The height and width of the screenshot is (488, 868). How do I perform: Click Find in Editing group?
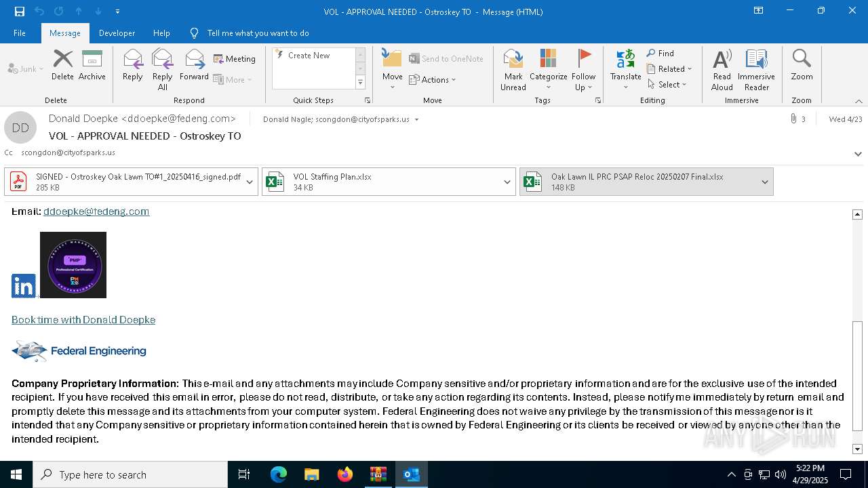[x=660, y=54]
